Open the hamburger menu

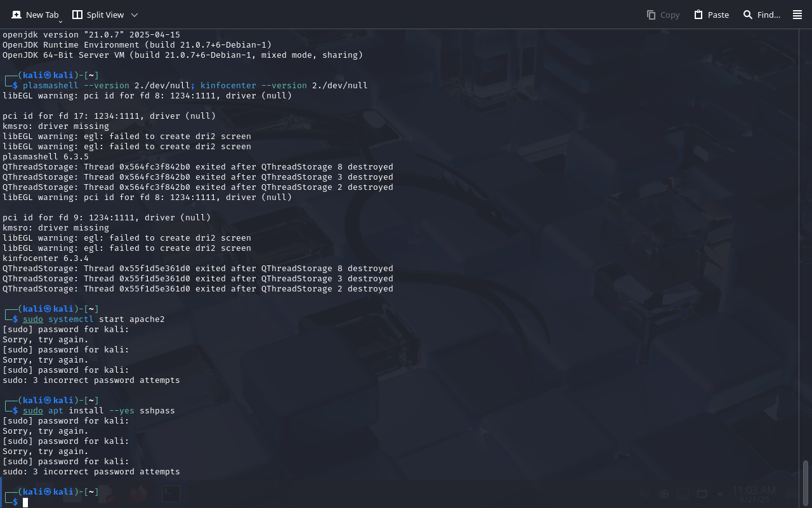click(797, 15)
